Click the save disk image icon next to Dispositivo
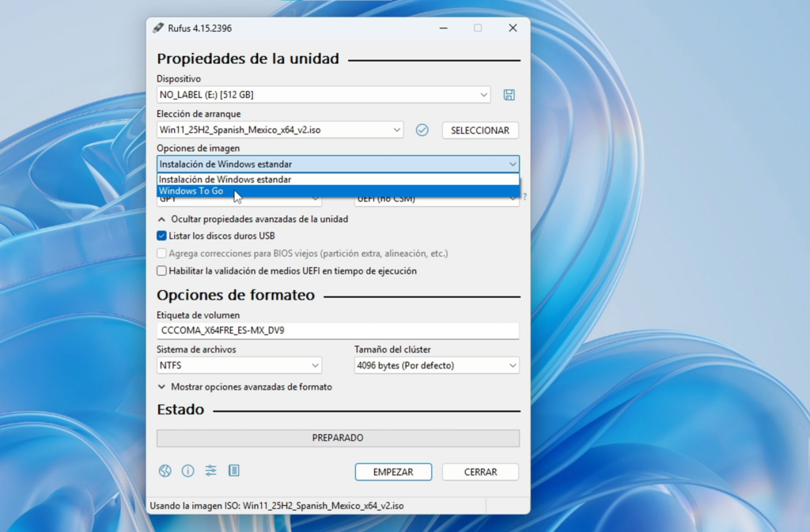This screenshot has width=810, height=532. coord(509,94)
